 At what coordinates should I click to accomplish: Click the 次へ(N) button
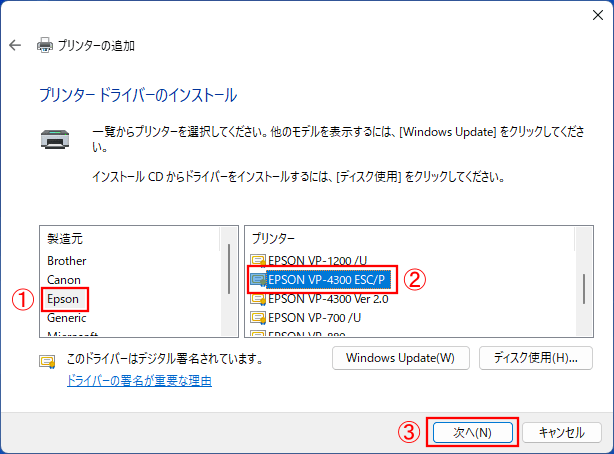click(x=473, y=432)
